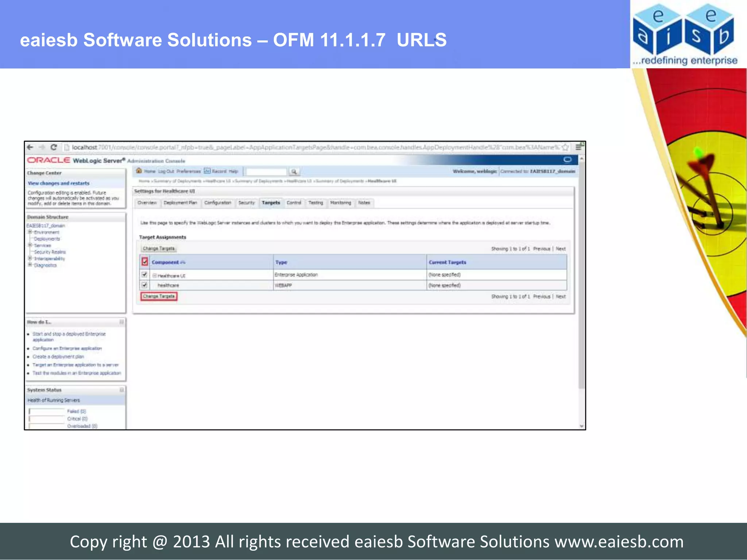Click the Record icon in toolbar

click(207, 171)
